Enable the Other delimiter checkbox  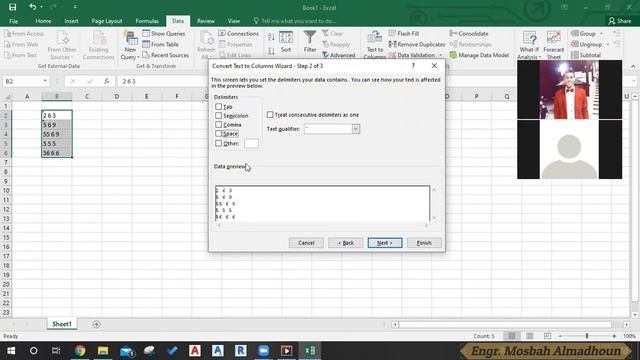[218, 143]
